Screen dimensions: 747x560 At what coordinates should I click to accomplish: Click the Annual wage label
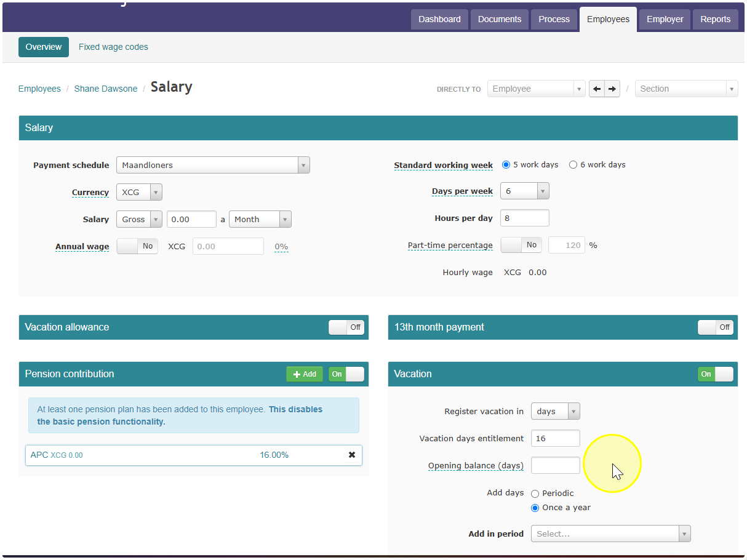click(x=82, y=247)
